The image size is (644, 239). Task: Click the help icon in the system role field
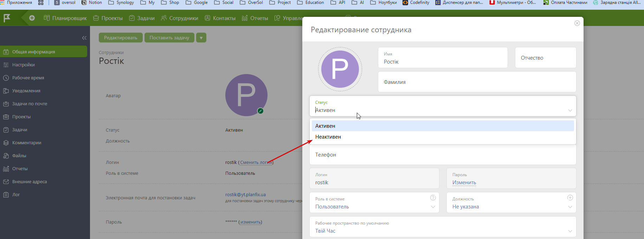[x=433, y=198]
